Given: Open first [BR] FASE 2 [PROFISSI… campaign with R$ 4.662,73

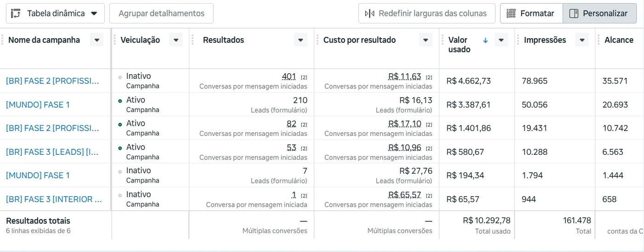Looking at the screenshot, I should (x=52, y=81).
